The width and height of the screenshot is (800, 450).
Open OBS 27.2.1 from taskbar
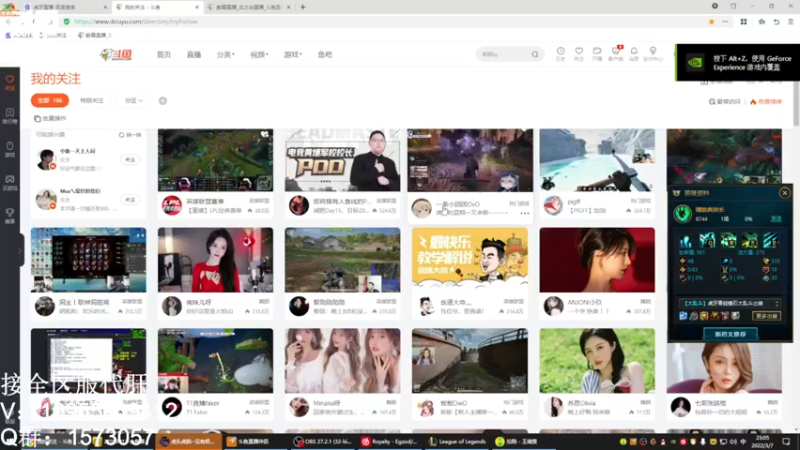pyautogui.click(x=324, y=441)
